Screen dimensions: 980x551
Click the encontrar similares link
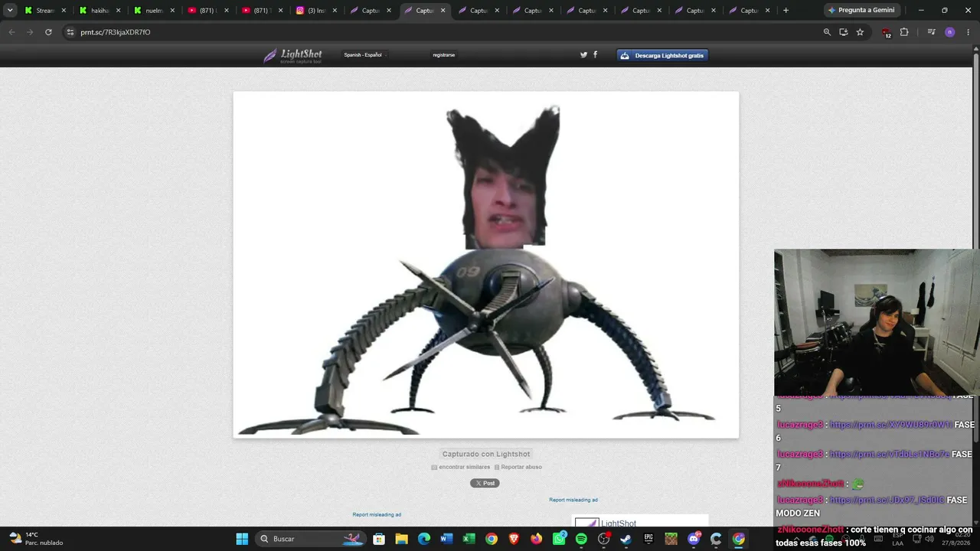click(x=461, y=467)
